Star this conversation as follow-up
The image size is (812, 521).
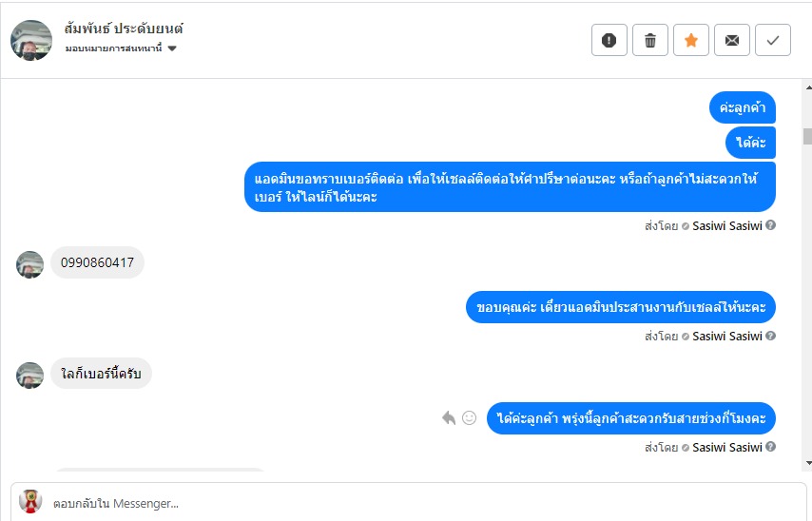pyautogui.click(x=691, y=40)
